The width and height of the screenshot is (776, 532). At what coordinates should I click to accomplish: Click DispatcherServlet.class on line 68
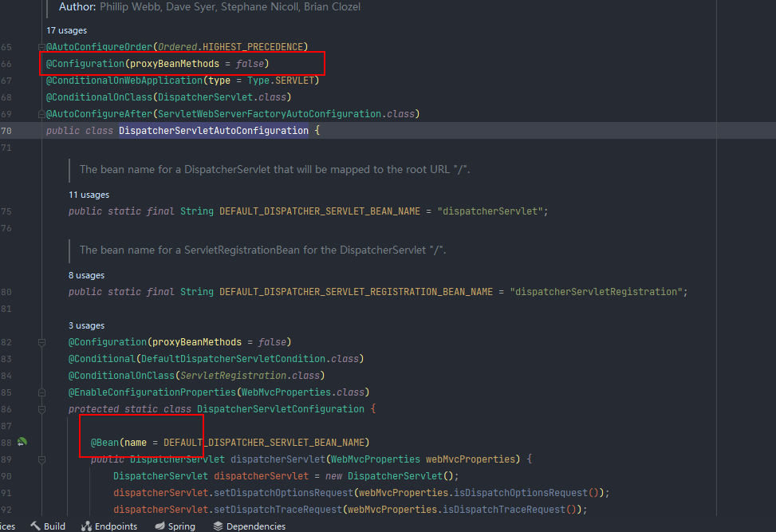(222, 97)
